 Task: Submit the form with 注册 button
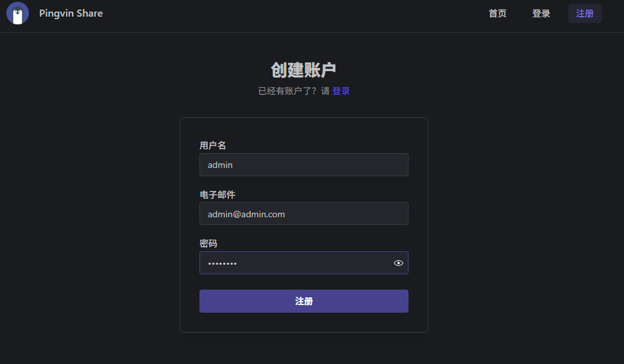303,301
